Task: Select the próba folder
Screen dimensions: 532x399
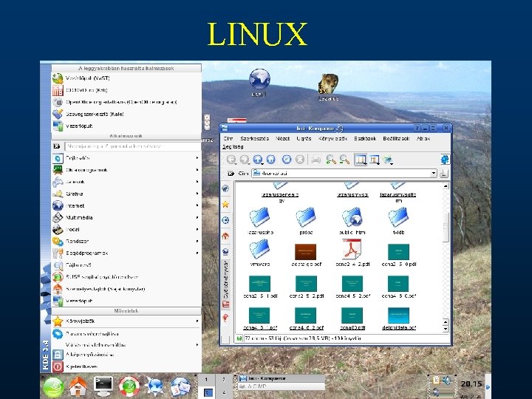Action: coord(306,221)
